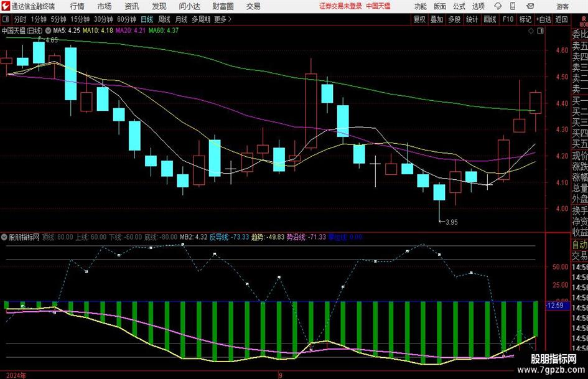This screenshot has height=379, width=588.
Task: Expand the 更多 more periods chevron
Action: [x=223, y=19]
